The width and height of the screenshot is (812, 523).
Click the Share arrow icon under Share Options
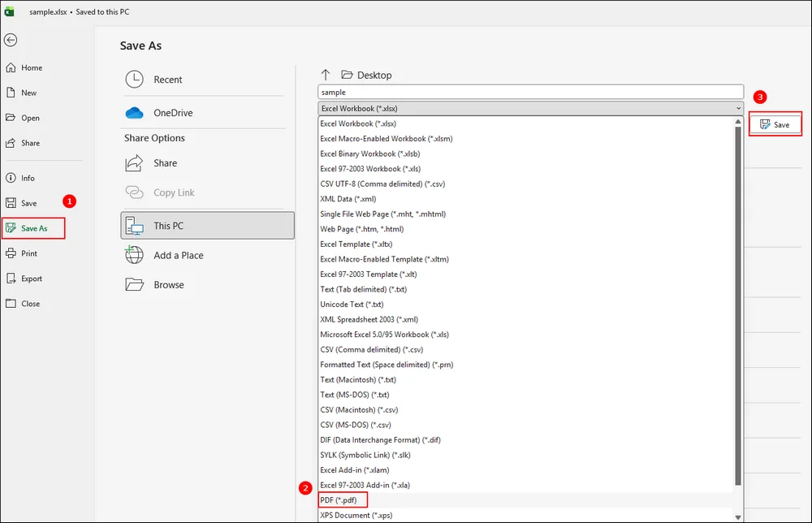(x=134, y=163)
